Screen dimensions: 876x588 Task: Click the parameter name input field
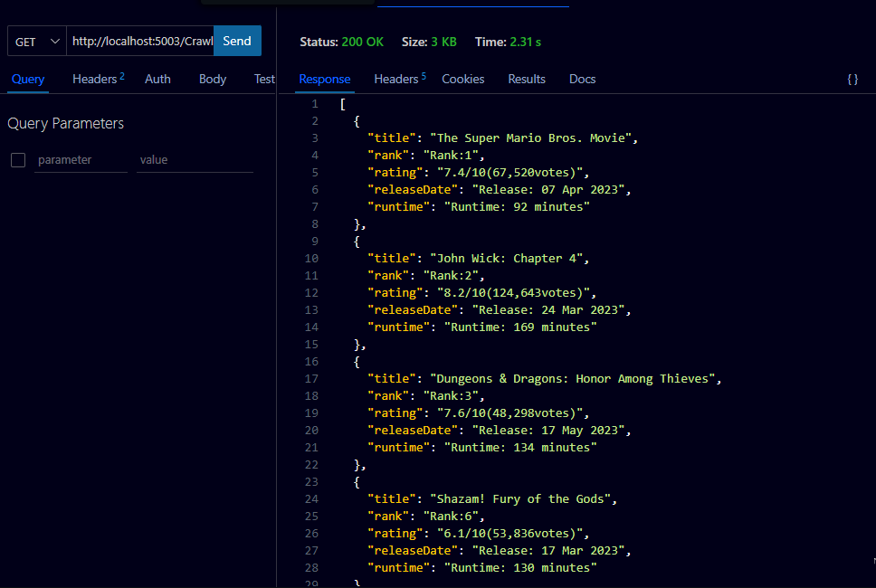81,159
